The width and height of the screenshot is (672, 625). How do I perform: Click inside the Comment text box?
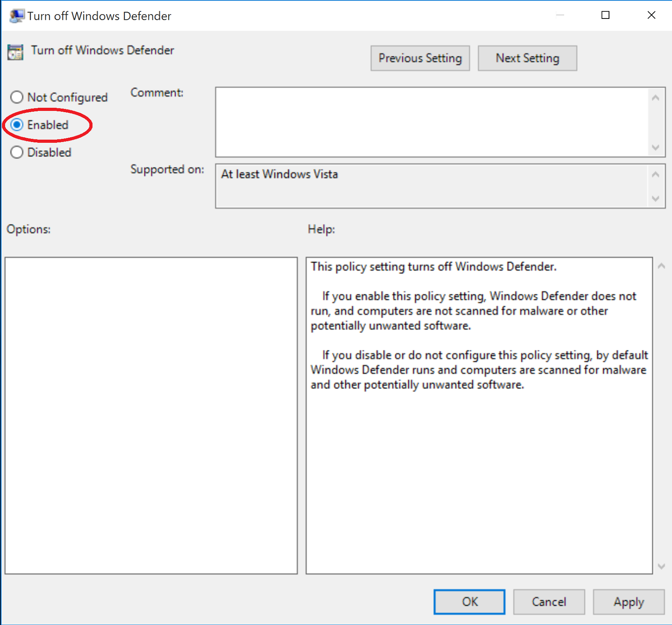click(420, 122)
